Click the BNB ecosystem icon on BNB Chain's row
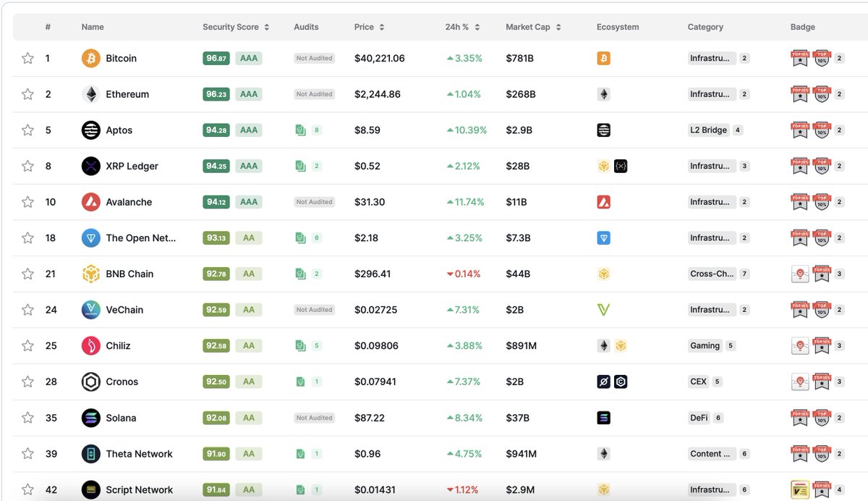The width and height of the screenshot is (868, 501). tap(603, 274)
